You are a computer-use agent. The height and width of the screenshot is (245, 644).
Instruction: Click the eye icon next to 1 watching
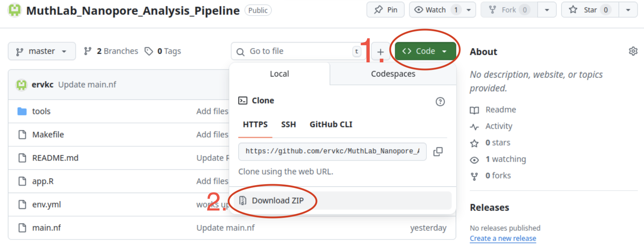pyautogui.click(x=474, y=160)
